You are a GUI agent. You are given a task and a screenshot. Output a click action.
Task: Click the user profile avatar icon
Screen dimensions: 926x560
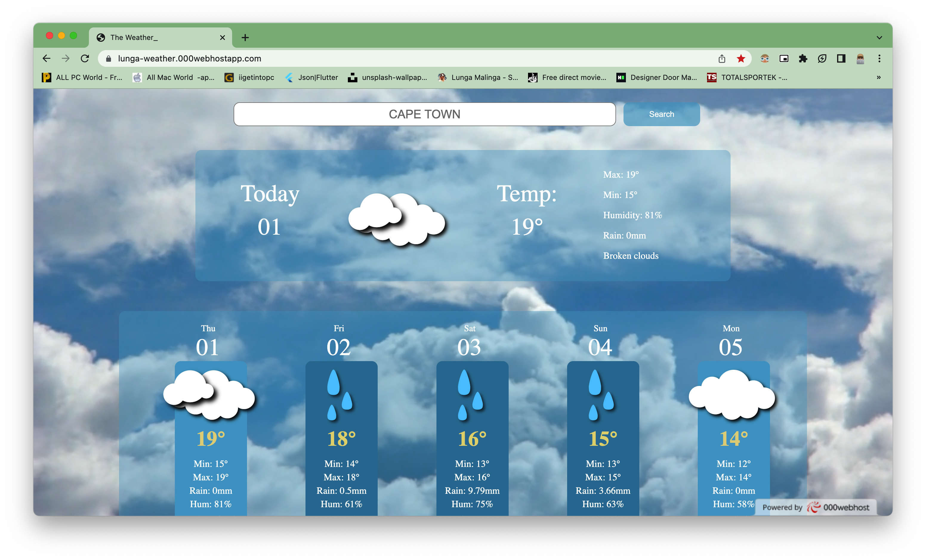click(860, 58)
